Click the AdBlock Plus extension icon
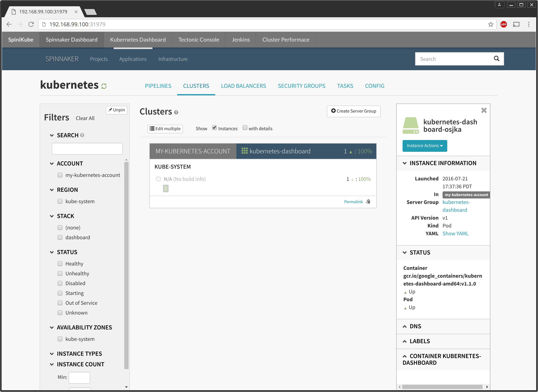The image size is (538, 392). [503, 24]
